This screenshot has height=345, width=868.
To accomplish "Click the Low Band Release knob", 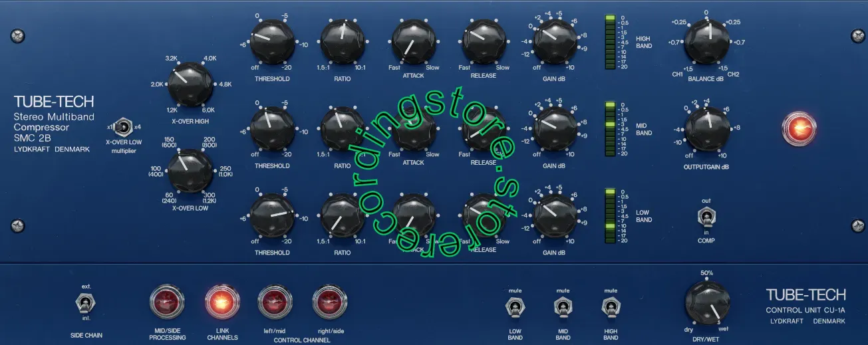I will 484,215.
